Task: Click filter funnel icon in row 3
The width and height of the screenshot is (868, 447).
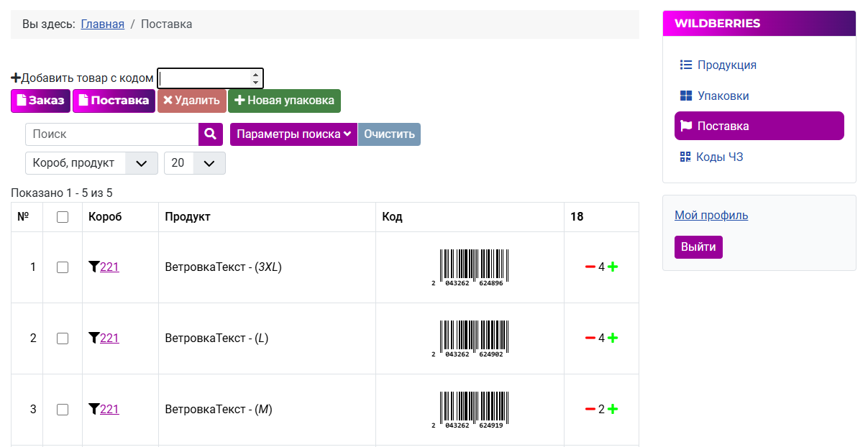Action: point(93,409)
